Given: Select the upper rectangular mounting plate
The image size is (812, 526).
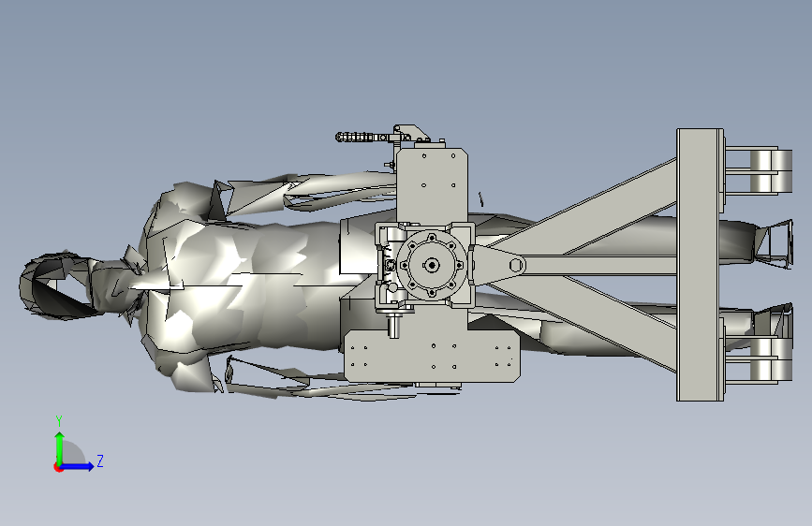Looking at the screenshot, I should click(432, 186).
